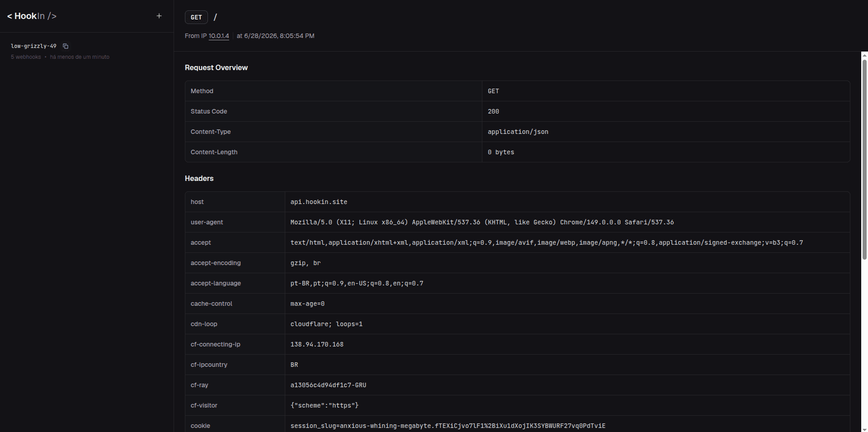
Task: Click the plus icon to create a webhook
Action: [x=159, y=16]
